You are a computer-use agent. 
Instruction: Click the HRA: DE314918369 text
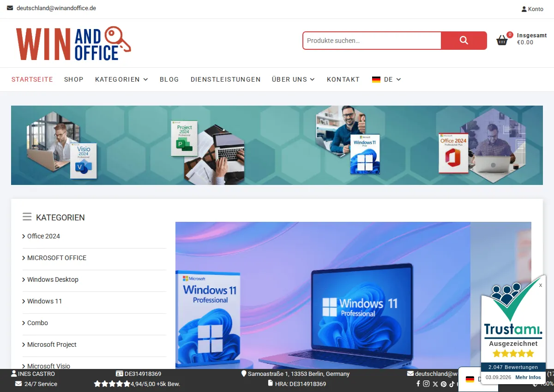(301, 384)
